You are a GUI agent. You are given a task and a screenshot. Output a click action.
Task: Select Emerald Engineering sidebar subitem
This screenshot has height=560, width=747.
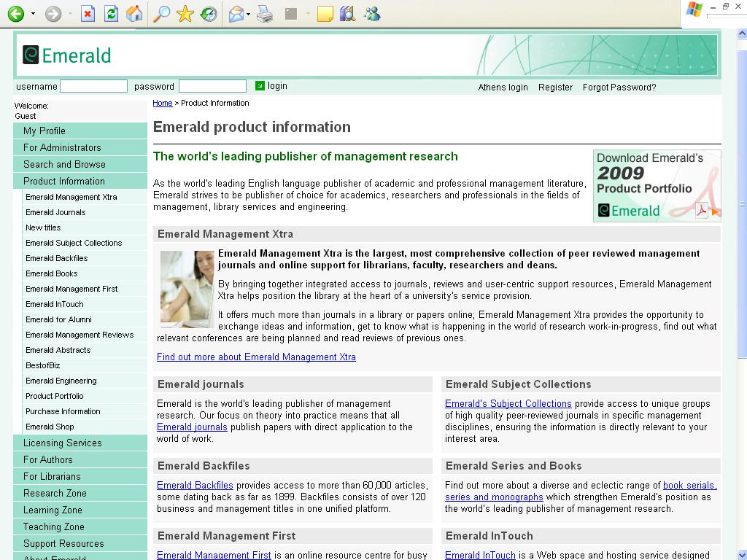(85, 381)
